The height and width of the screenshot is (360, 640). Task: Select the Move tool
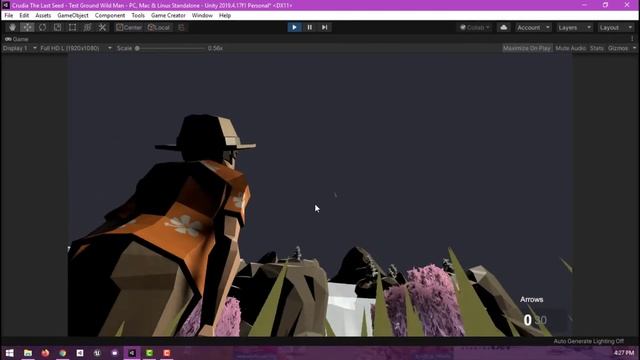pyautogui.click(x=27, y=27)
